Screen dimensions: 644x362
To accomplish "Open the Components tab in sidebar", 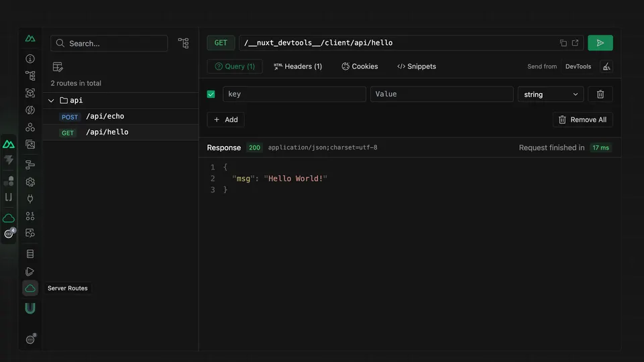I will (x=30, y=93).
